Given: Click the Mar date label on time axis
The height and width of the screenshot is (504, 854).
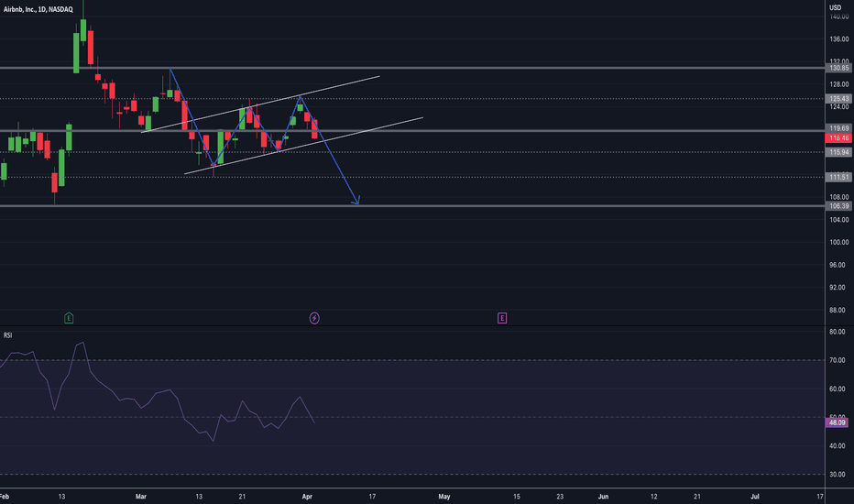Looking at the screenshot, I should click(x=141, y=497).
